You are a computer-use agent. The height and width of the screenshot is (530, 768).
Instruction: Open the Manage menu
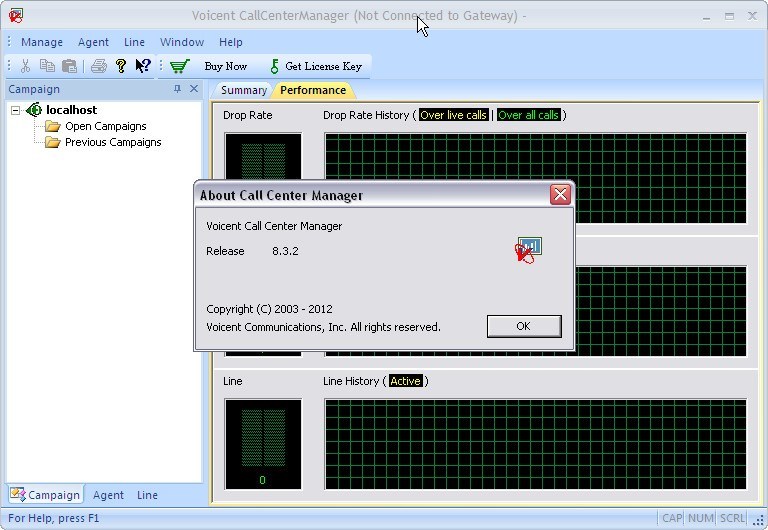(42, 42)
